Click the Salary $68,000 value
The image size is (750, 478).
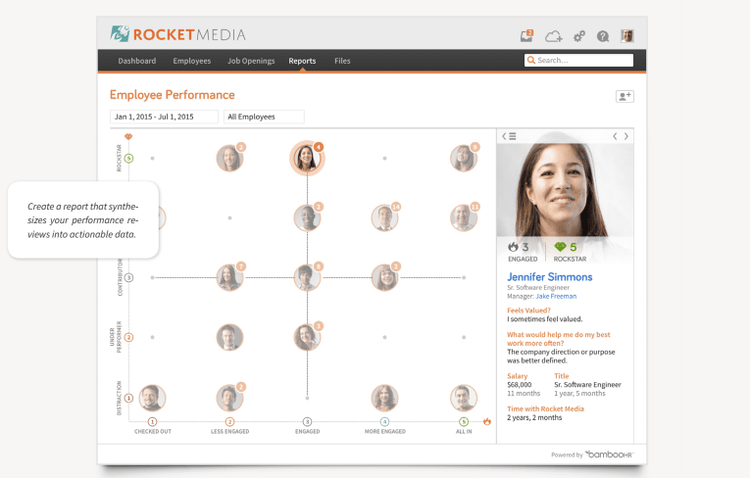519,385
